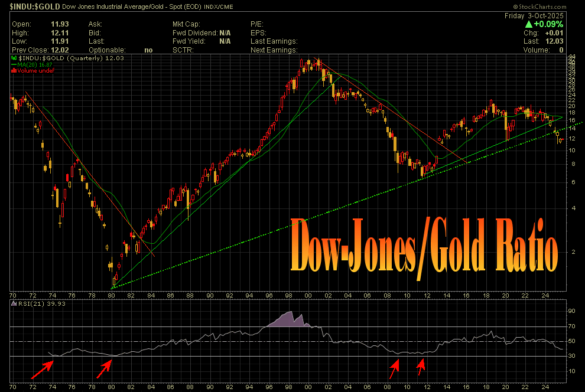Click the RSI axis label 70
This screenshot has width=585, height=392.
point(571,326)
